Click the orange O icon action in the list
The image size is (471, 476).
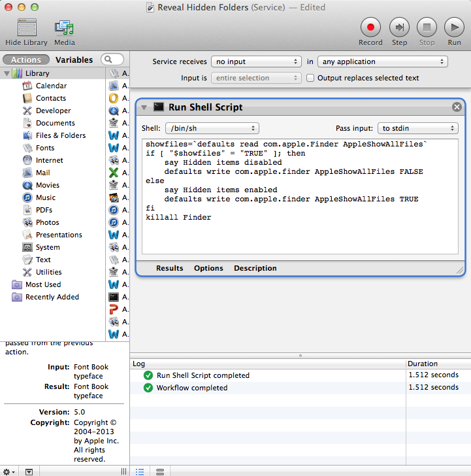tap(114, 98)
